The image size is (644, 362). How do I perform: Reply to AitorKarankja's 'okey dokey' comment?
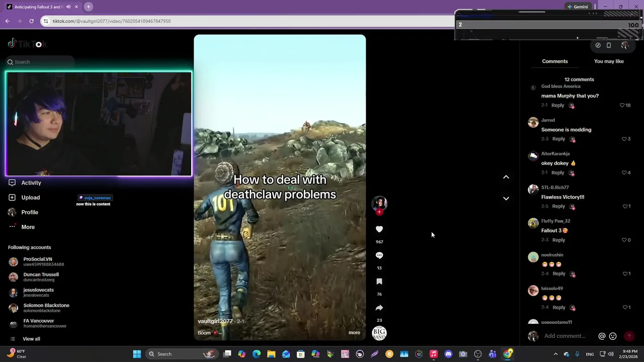coord(557,172)
